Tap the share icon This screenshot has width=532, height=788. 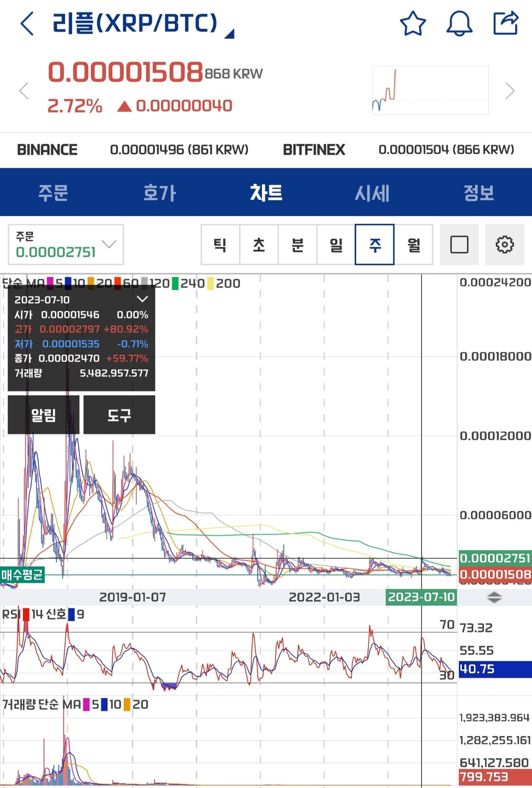tap(505, 23)
